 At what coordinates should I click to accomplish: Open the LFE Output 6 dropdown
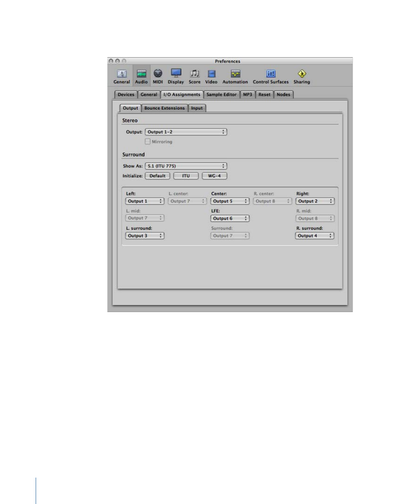(x=230, y=218)
